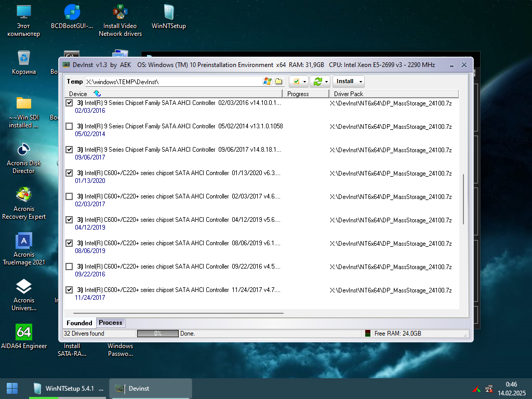Click the Progress column header
This screenshot has height=399, width=532.
coord(305,94)
